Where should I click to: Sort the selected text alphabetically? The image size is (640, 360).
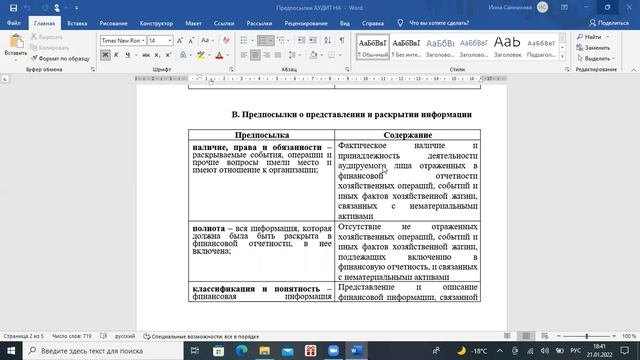(x=328, y=40)
